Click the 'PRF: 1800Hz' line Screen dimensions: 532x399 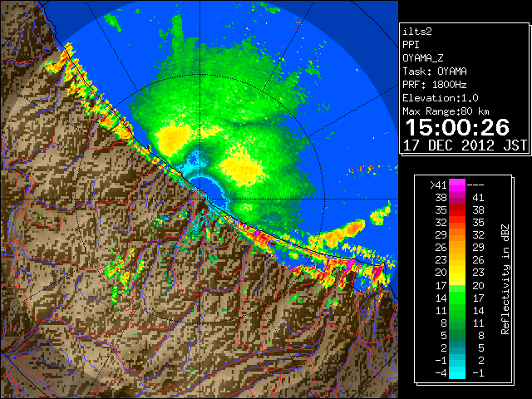pyautogui.click(x=435, y=85)
